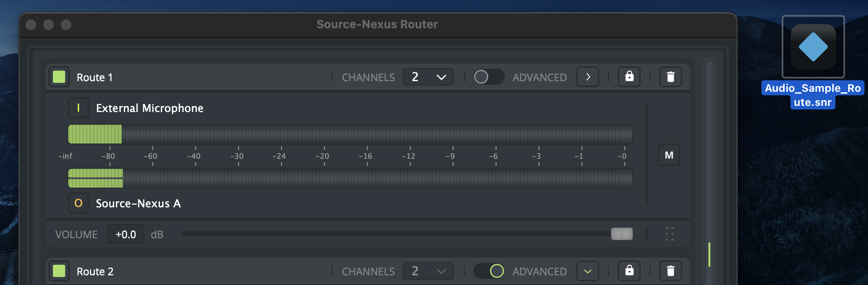This screenshot has width=868, height=285.
Task: Click the Route 1 volume slider handle
Action: click(622, 234)
